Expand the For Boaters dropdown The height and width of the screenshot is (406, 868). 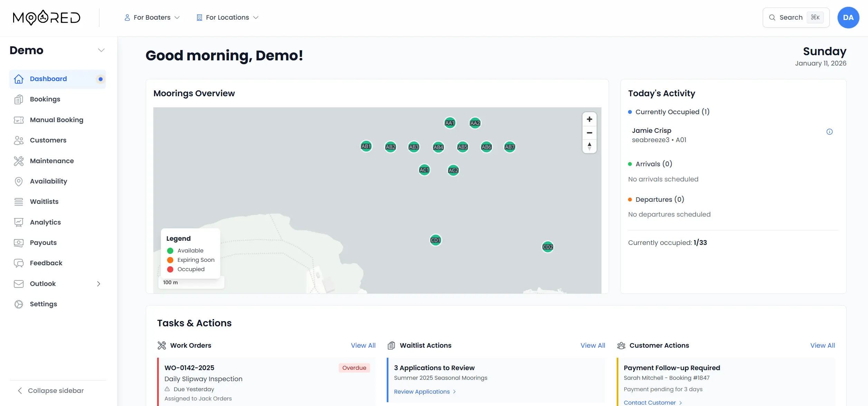[152, 17]
